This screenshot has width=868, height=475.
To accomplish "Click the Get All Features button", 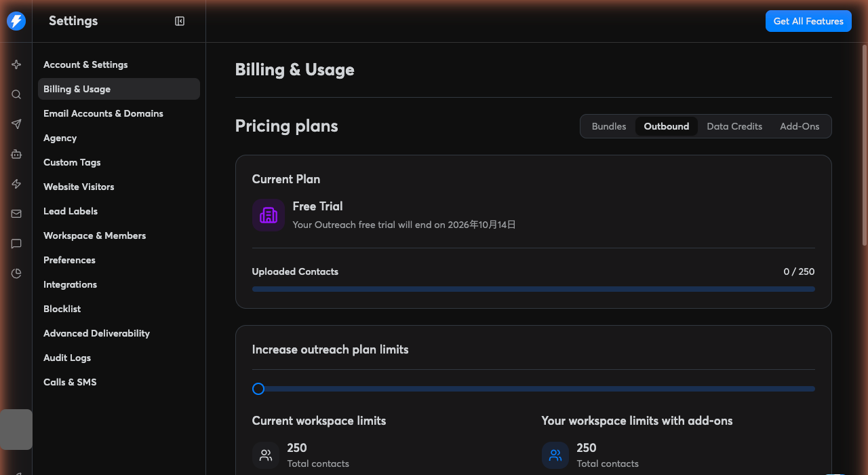I will 808,21.
